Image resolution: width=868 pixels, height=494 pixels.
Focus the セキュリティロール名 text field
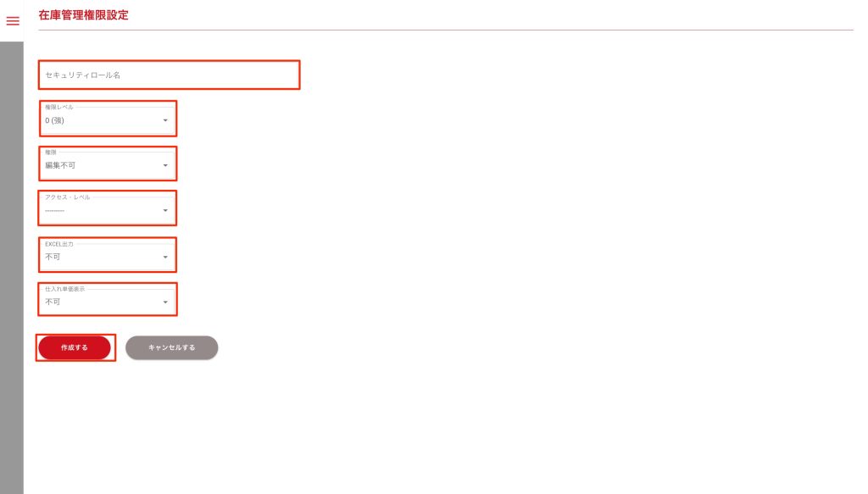[170, 75]
